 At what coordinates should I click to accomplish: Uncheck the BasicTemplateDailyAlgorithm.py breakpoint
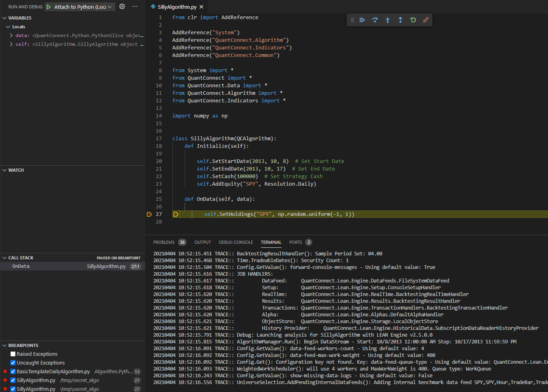coord(13,372)
